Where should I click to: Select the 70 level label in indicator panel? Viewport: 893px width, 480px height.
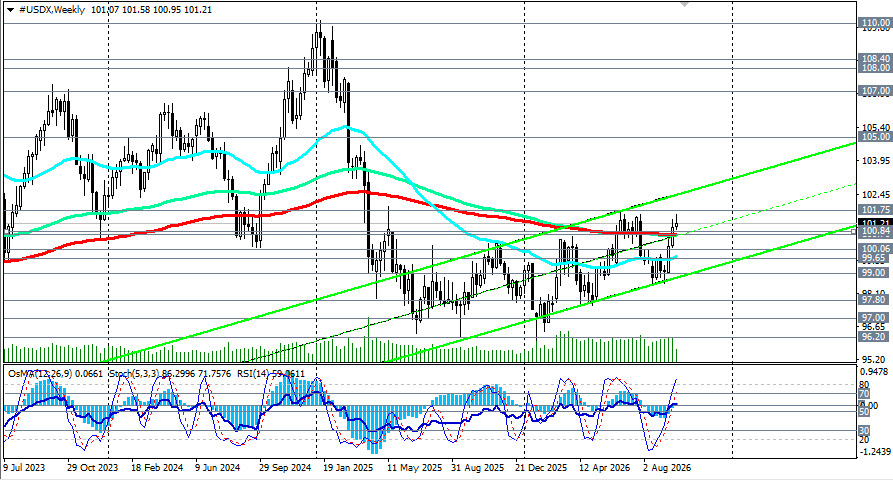point(864,393)
